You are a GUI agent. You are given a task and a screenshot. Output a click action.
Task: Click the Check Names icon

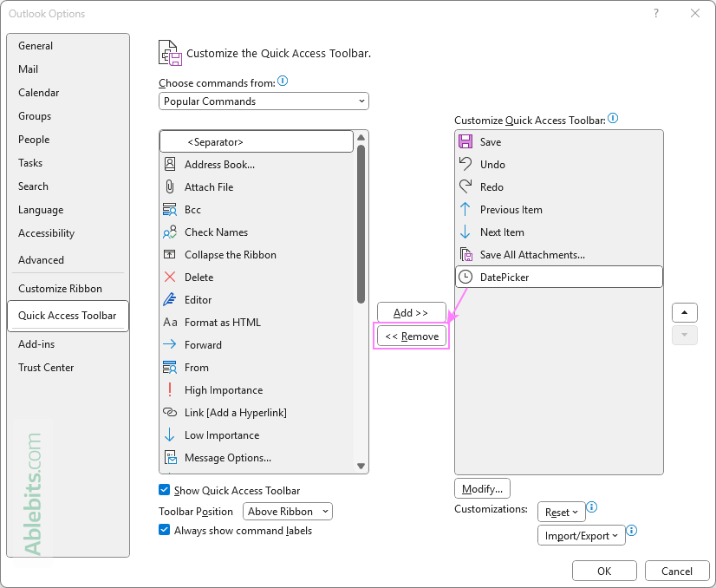click(x=170, y=232)
